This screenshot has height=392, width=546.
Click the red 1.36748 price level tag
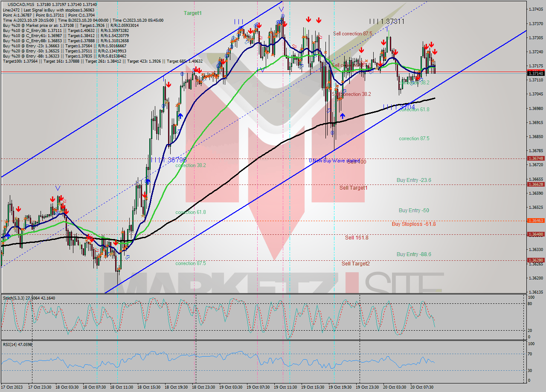tap(536, 158)
